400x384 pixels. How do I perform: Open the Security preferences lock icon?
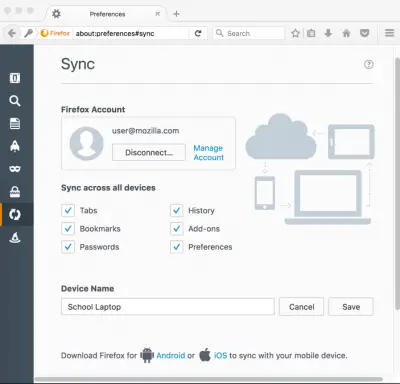(x=15, y=192)
